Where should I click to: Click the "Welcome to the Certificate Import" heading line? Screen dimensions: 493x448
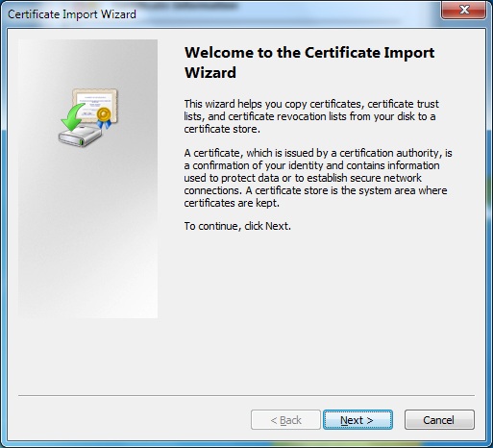pyautogui.click(x=309, y=53)
